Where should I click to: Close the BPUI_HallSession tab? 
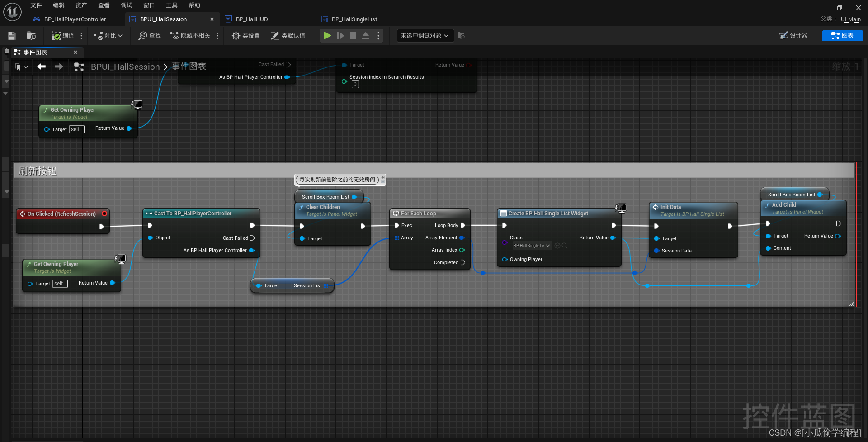(212, 19)
